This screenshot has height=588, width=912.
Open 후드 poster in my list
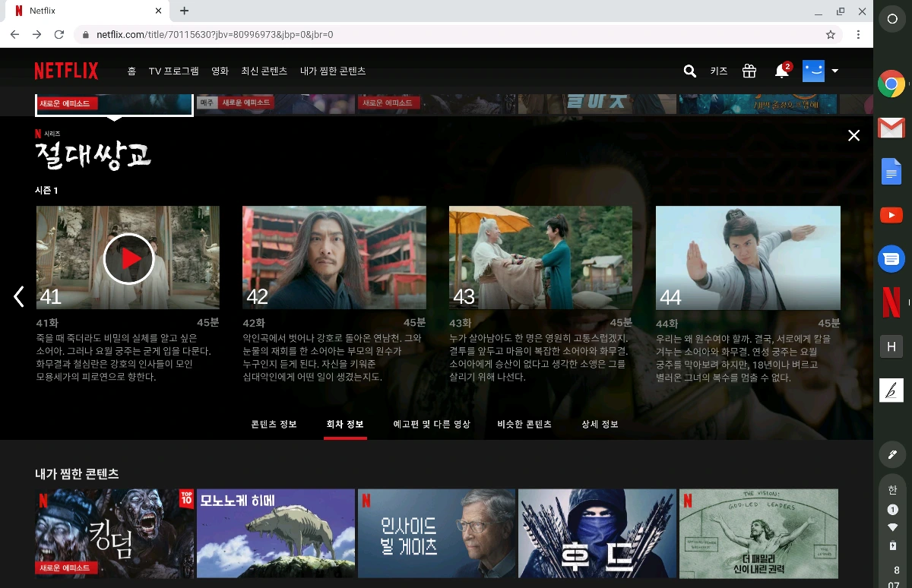pos(597,534)
